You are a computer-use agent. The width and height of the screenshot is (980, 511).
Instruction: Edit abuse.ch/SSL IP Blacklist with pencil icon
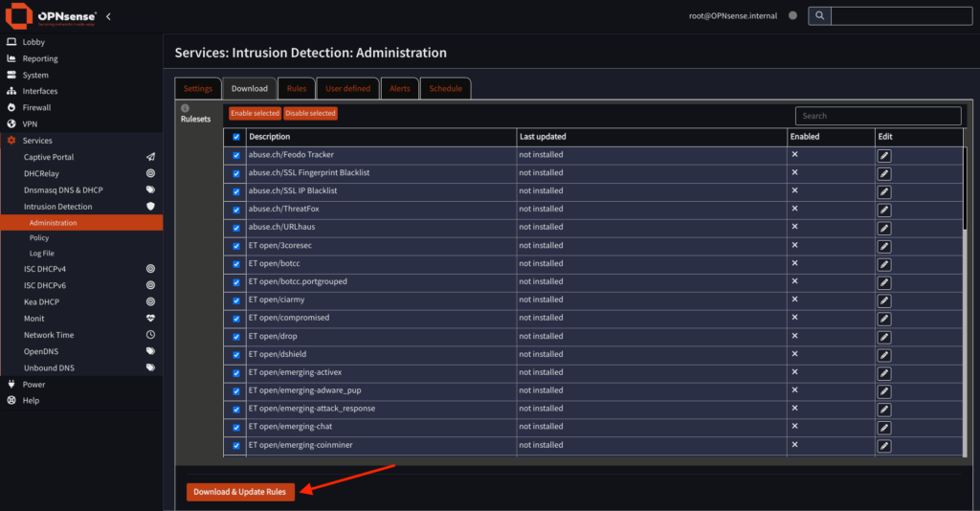(883, 191)
